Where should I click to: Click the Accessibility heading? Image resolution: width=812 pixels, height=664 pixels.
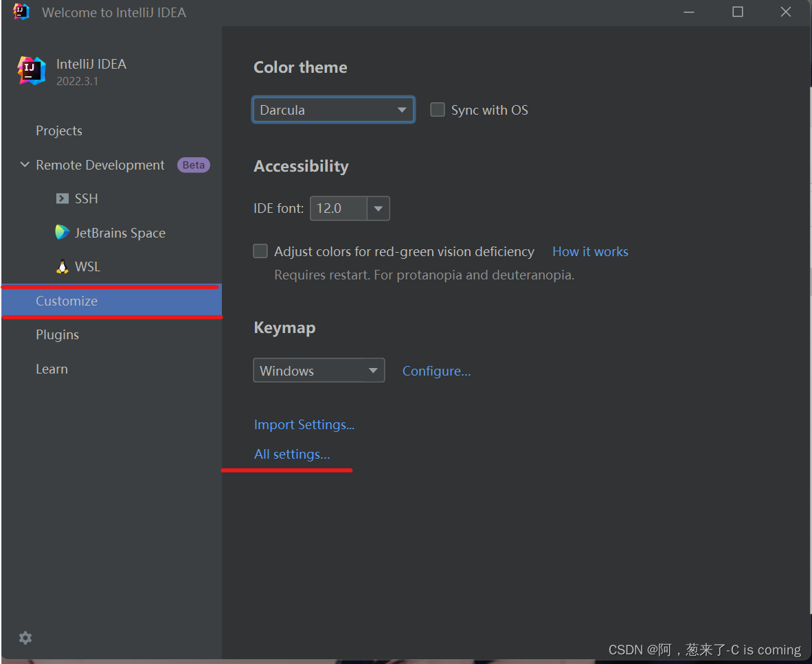pos(301,166)
